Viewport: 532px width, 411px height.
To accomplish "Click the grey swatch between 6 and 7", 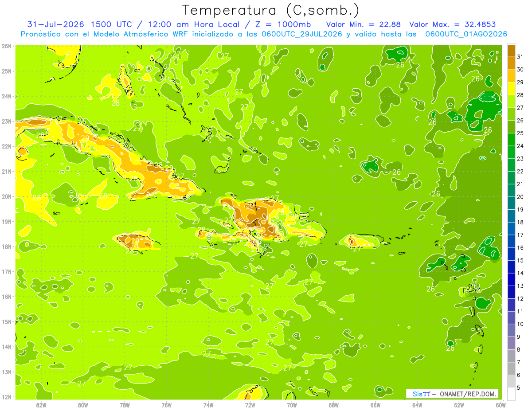I will [x=511, y=368].
